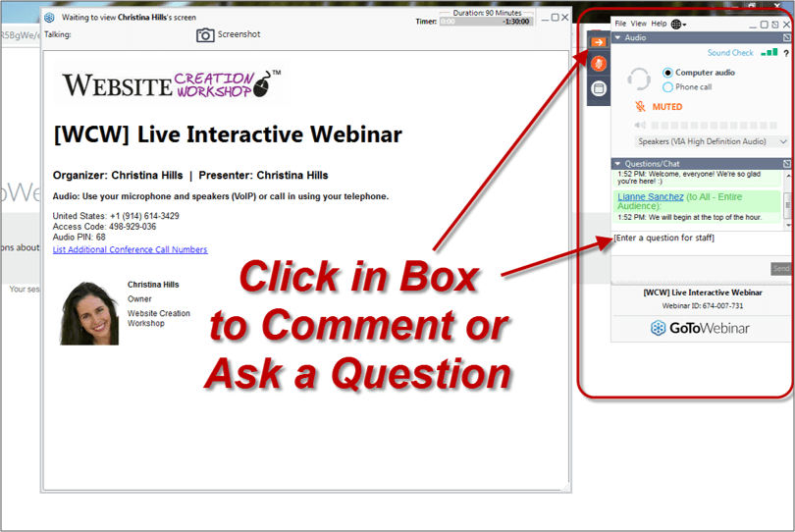
Task: Open the View menu
Action: pyautogui.click(x=638, y=24)
